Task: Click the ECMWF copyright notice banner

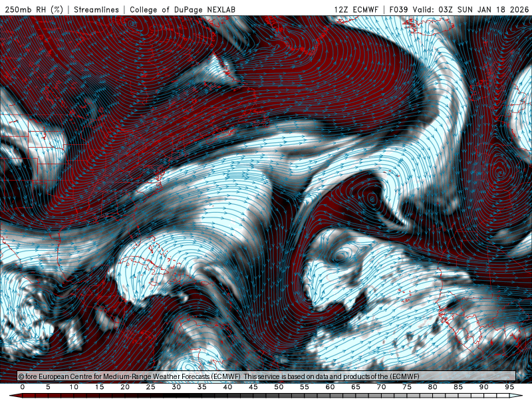Action: pos(267,376)
